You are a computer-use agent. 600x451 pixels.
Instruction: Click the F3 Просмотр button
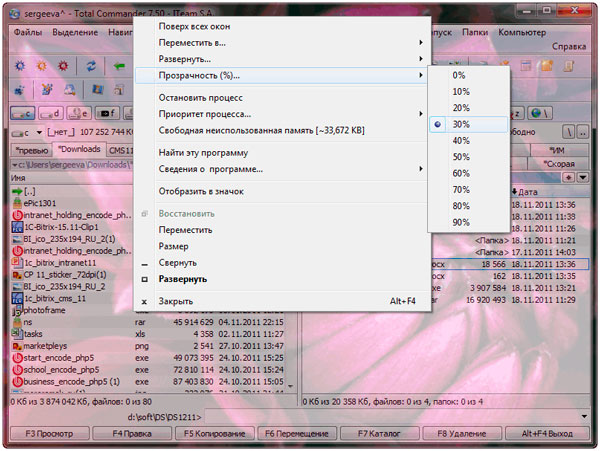tap(49, 434)
